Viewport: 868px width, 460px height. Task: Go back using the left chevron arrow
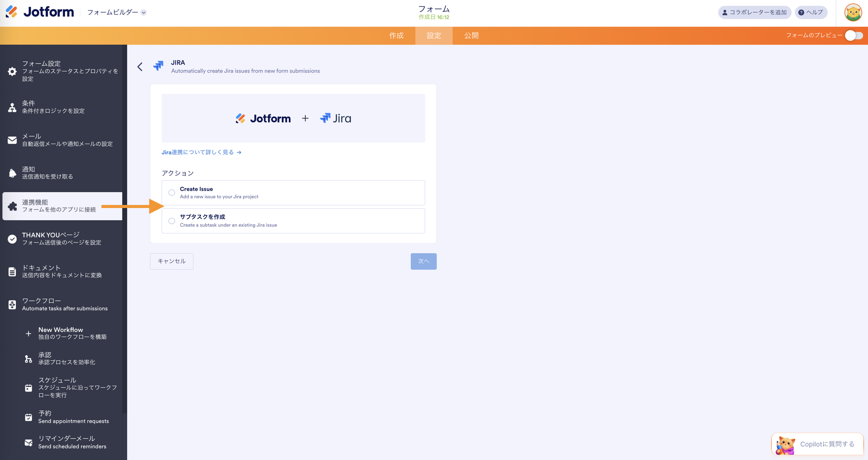[140, 67]
